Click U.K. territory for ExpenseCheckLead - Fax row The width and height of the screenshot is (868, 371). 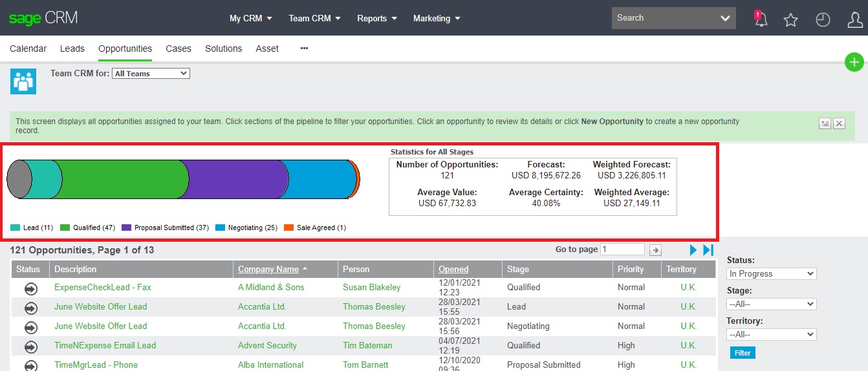coord(688,287)
